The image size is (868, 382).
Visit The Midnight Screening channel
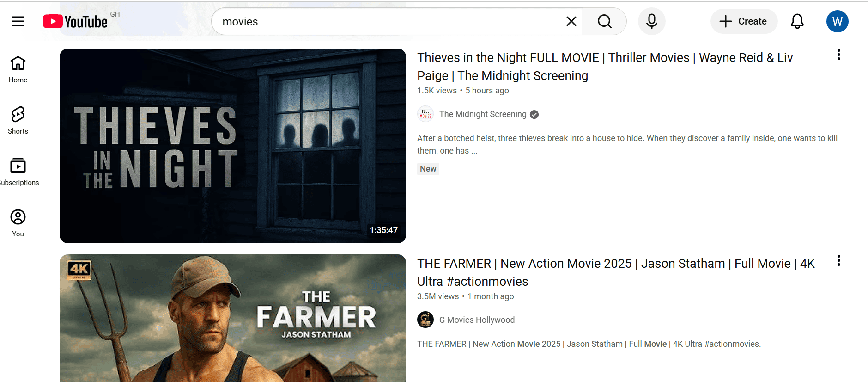tap(482, 114)
